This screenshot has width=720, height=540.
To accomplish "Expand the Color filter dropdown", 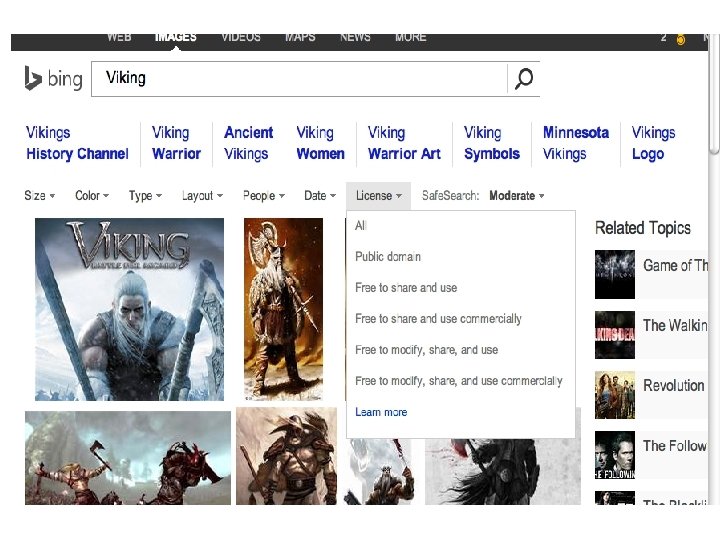I will [92, 196].
